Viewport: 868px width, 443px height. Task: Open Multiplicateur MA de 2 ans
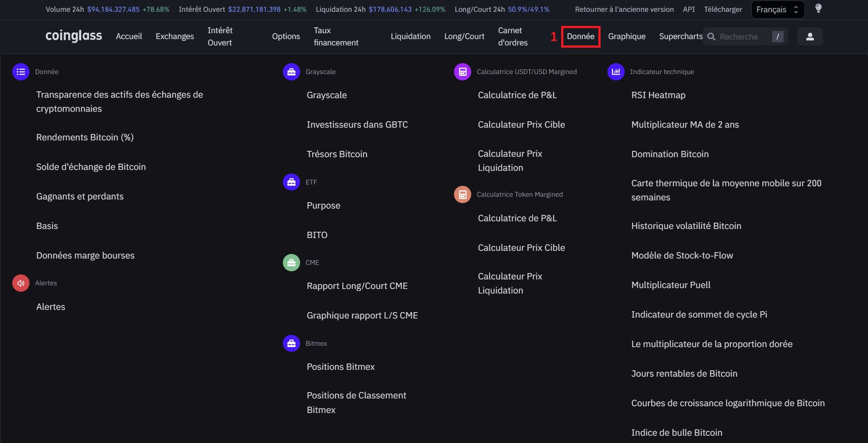click(685, 124)
